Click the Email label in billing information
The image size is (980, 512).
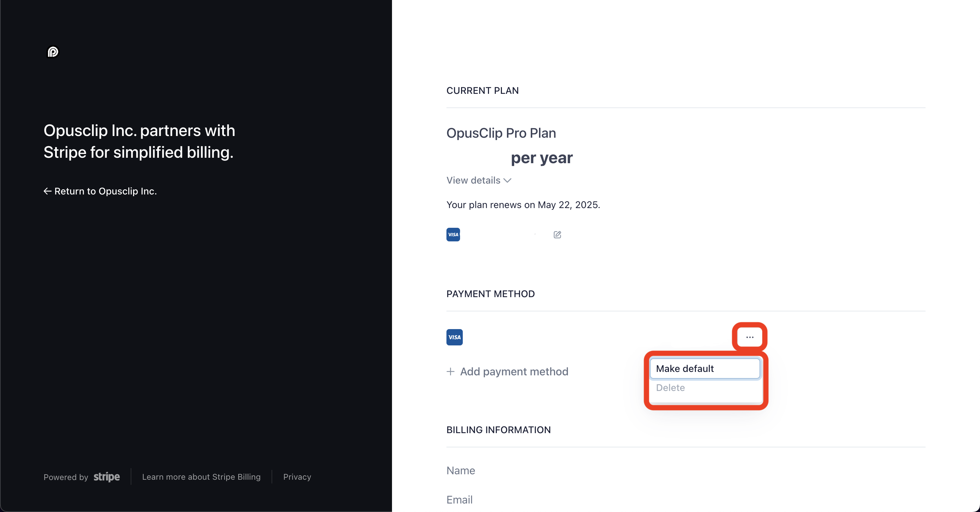459,500
